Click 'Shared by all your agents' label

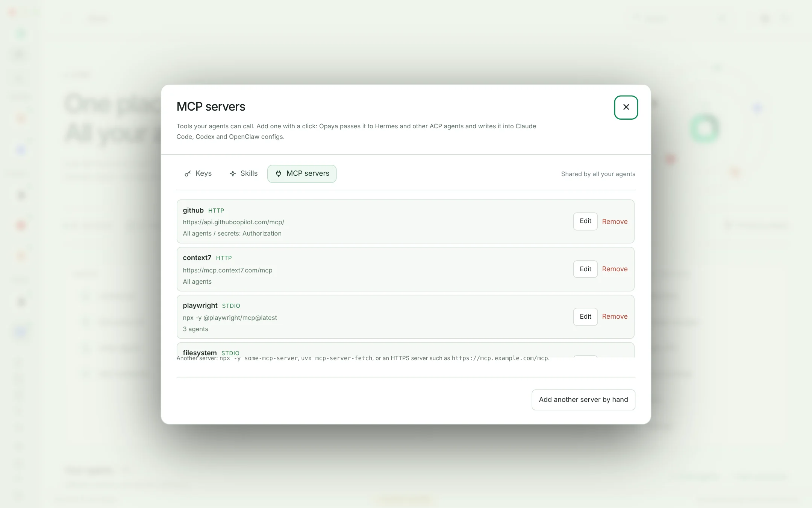[x=598, y=174]
